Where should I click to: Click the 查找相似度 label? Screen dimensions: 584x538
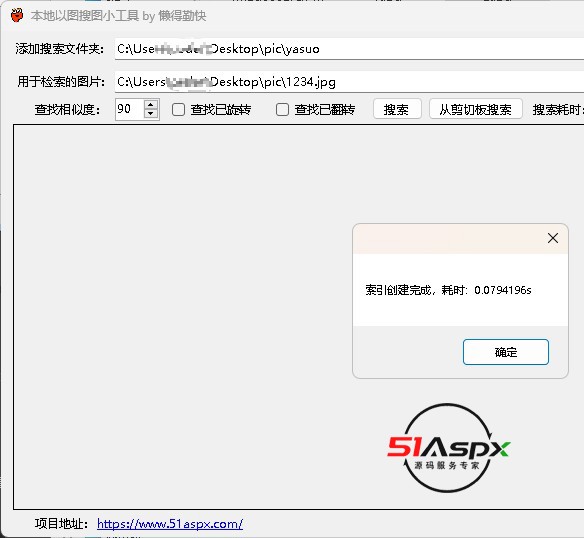point(67,110)
